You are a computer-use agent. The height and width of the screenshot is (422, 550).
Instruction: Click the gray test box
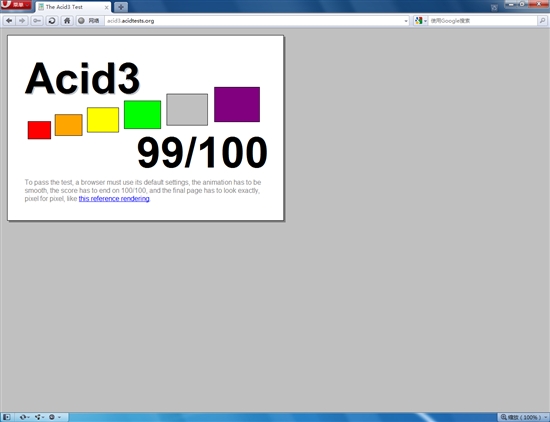tap(187, 109)
